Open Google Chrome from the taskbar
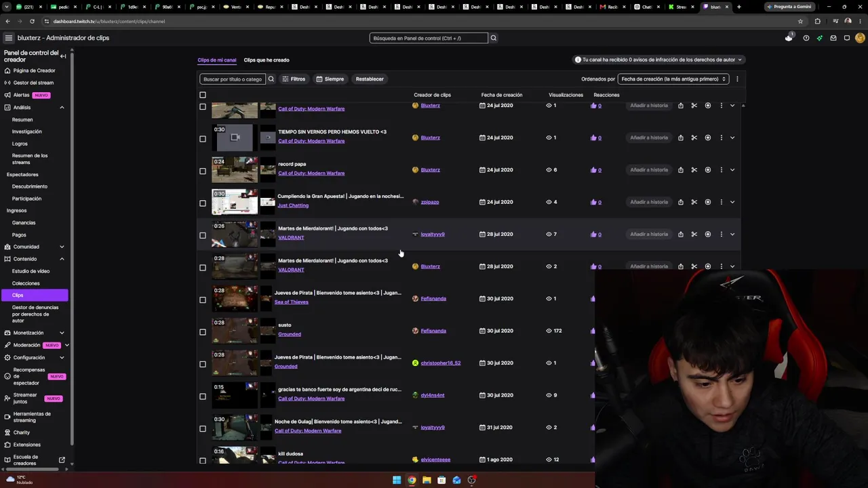868x488 pixels. [x=412, y=480]
